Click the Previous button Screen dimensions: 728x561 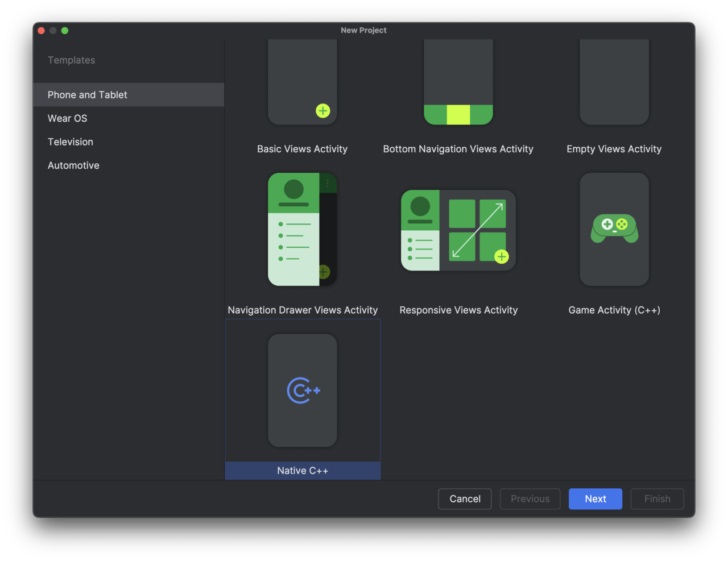pyautogui.click(x=530, y=499)
